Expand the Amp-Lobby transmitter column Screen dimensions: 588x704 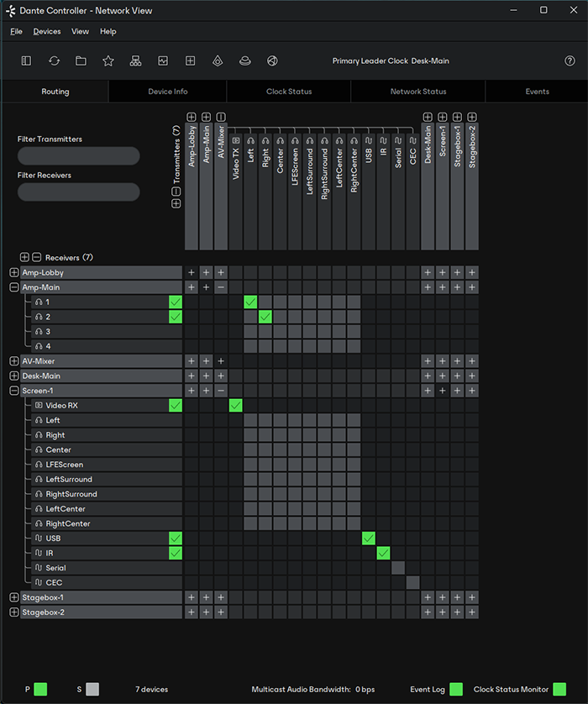192,117
